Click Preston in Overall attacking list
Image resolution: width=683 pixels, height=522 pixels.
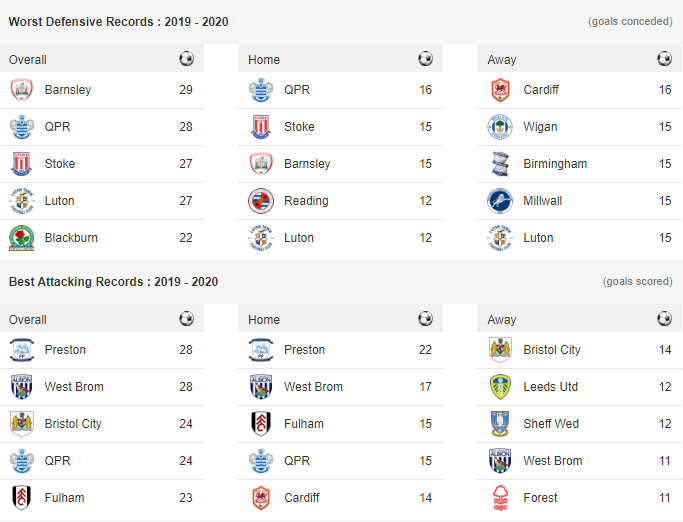coord(65,350)
